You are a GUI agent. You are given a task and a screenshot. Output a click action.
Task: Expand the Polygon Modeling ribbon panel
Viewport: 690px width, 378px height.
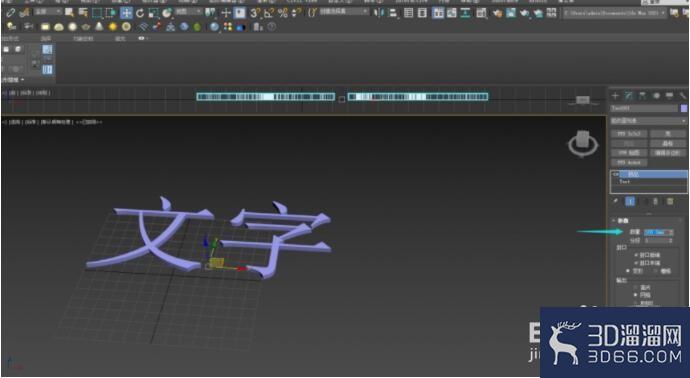(13, 80)
